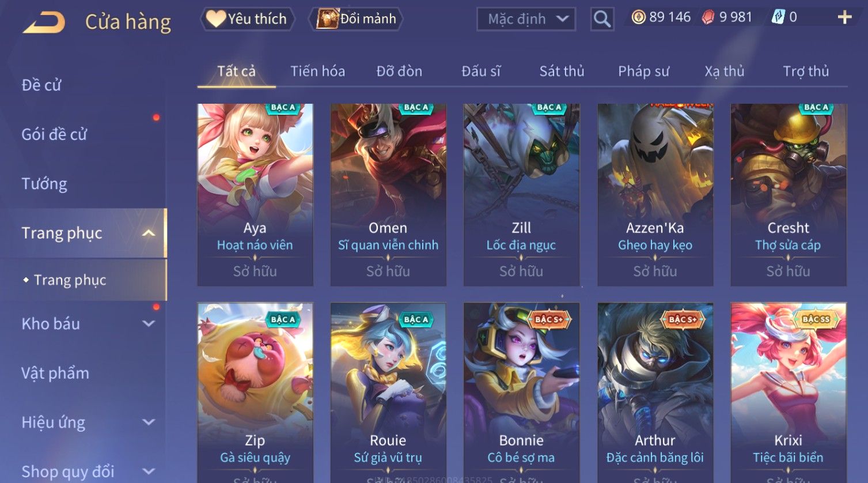Tap the gold coin balance icon
Image resolution: width=868 pixels, height=483 pixels.
click(x=638, y=17)
